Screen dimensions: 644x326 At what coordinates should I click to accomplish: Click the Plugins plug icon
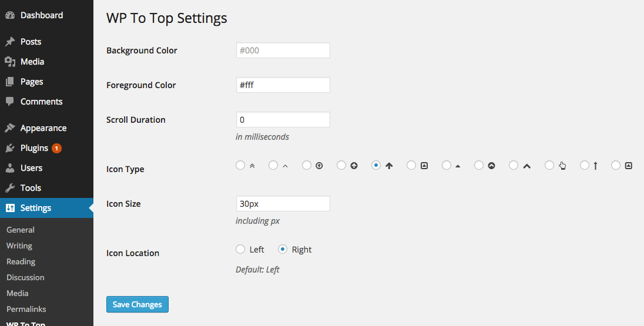click(10, 148)
